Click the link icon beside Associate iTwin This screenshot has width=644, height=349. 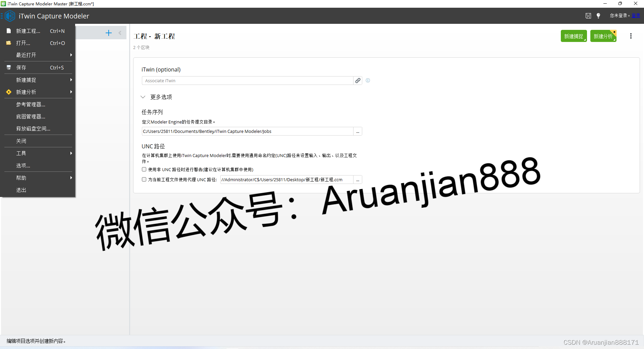358,81
